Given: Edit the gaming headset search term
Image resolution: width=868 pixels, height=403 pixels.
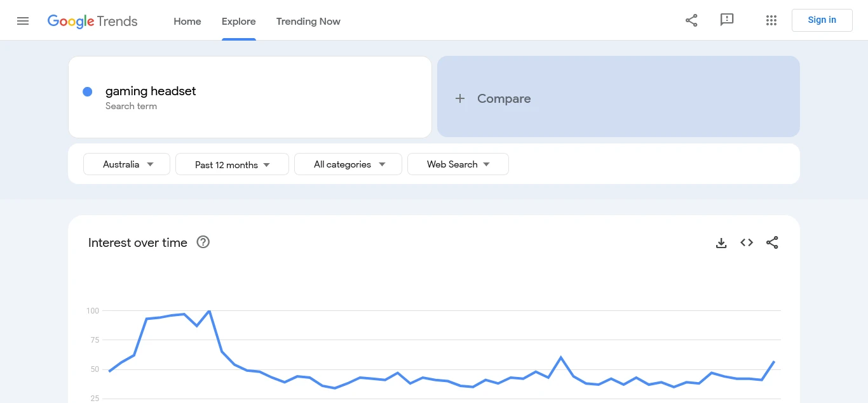Looking at the screenshot, I should (x=151, y=91).
